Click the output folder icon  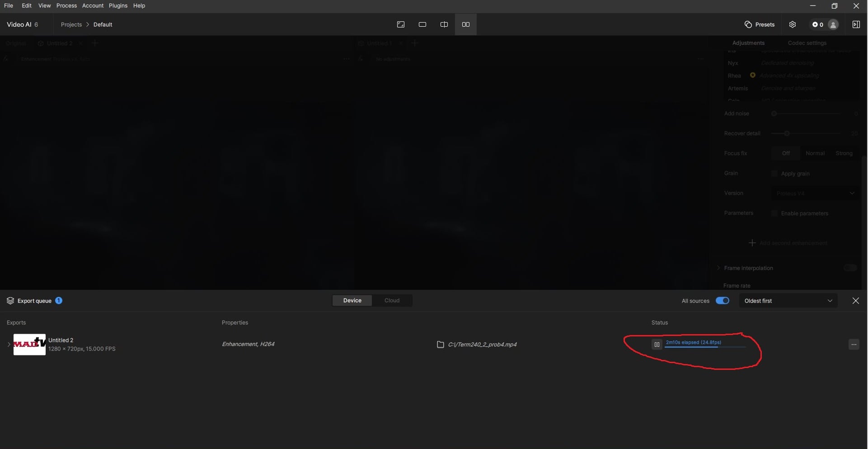click(440, 345)
